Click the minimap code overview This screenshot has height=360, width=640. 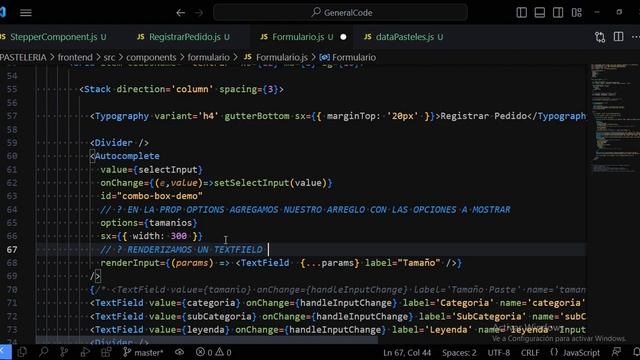click(615, 118)
